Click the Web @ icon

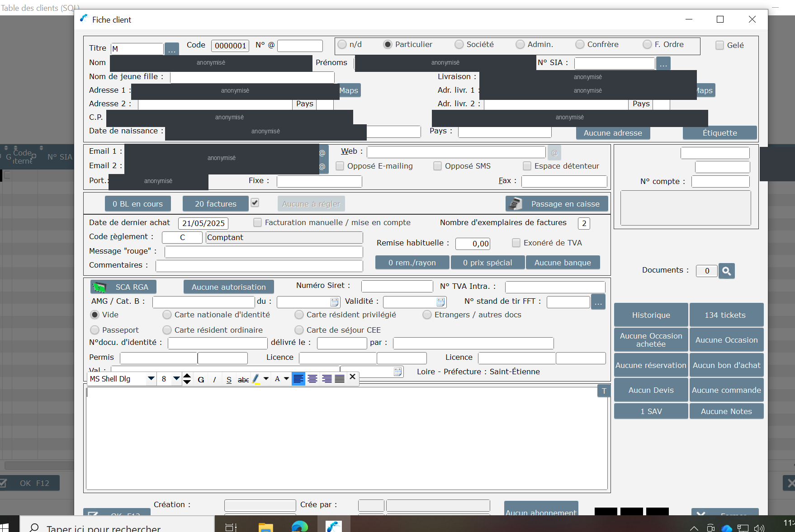click(554, 153)
